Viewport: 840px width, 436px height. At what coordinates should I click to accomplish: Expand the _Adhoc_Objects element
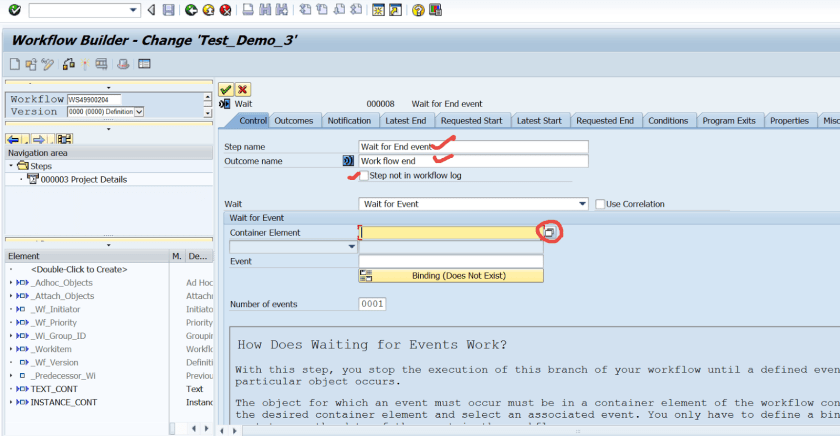(x=11, y=282)
